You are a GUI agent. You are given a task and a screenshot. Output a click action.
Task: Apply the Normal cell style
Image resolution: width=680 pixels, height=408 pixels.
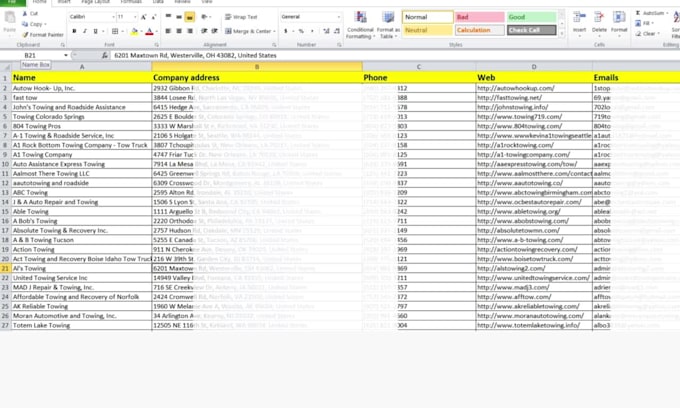click(x=428, y=17)
